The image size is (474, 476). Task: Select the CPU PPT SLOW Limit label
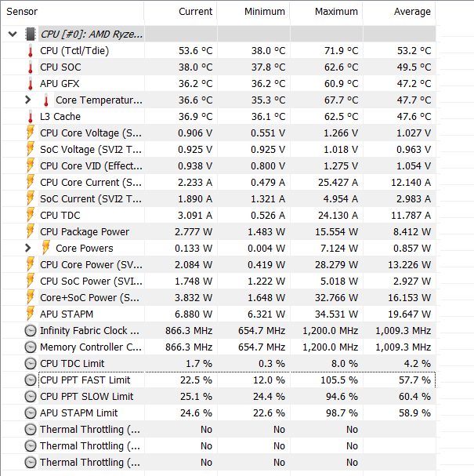click(86, 397)
